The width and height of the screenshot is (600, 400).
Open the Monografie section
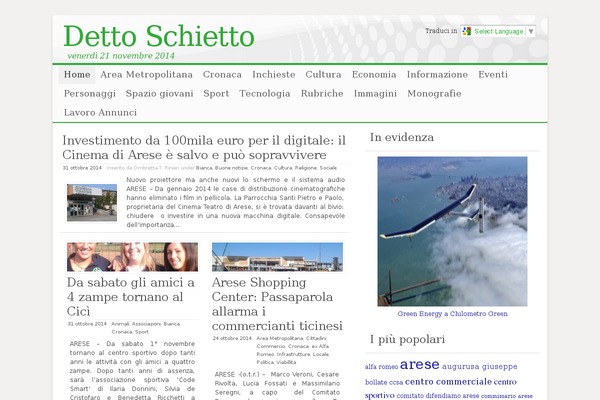pyautogui.click(x=434, y=94)
